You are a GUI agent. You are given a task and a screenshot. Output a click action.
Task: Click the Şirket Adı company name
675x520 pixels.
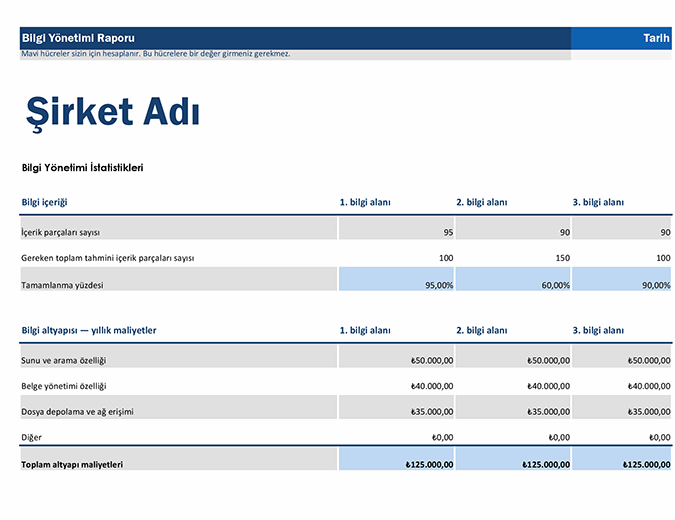tap(113, 112)
